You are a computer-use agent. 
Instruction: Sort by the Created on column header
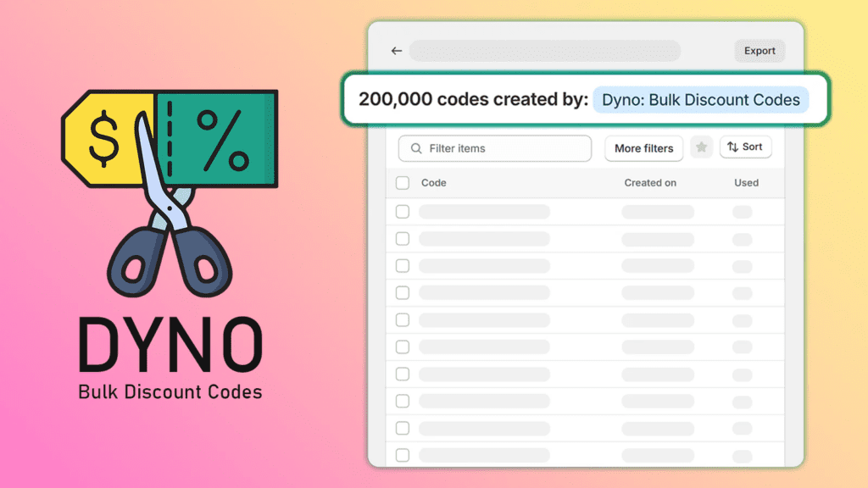pyautogui.click(x=650, y=183)
